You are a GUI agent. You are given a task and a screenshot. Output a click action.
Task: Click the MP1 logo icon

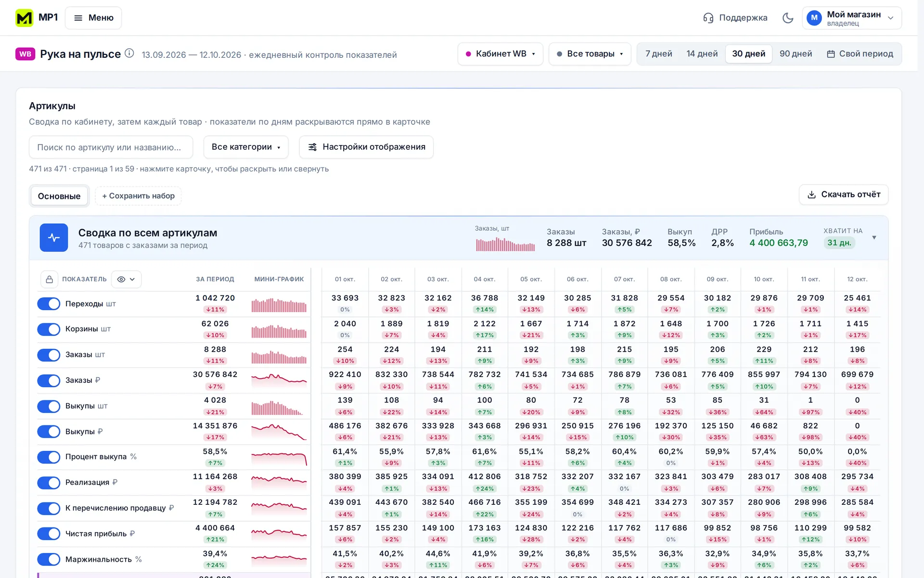pos(24,18)
